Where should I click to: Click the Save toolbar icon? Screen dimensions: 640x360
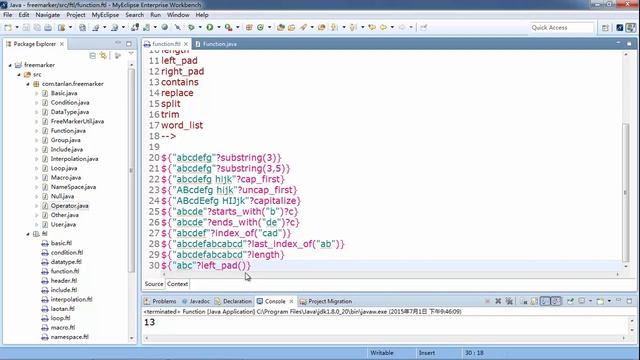pyautogui.click(x=26, y=27)
